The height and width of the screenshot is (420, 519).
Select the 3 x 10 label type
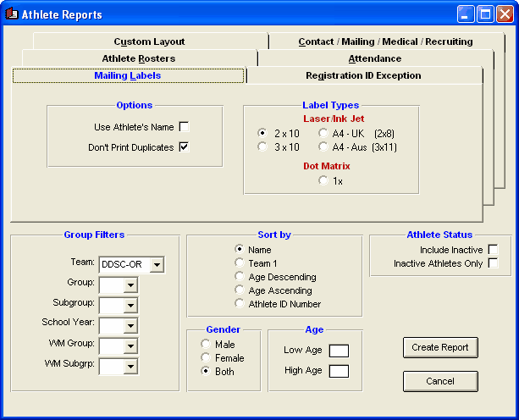(262, 146)
